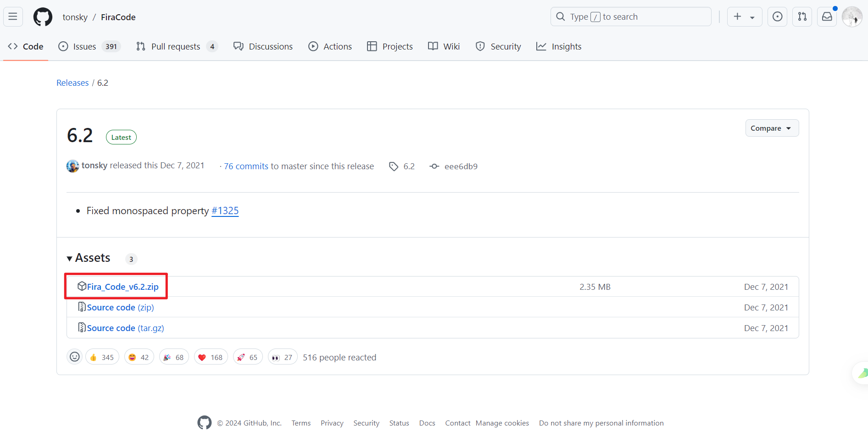Image resolution: width=868 pixels, height=448 pixels.
Task: Open the 76 commits link
Action: coord(246,166)
